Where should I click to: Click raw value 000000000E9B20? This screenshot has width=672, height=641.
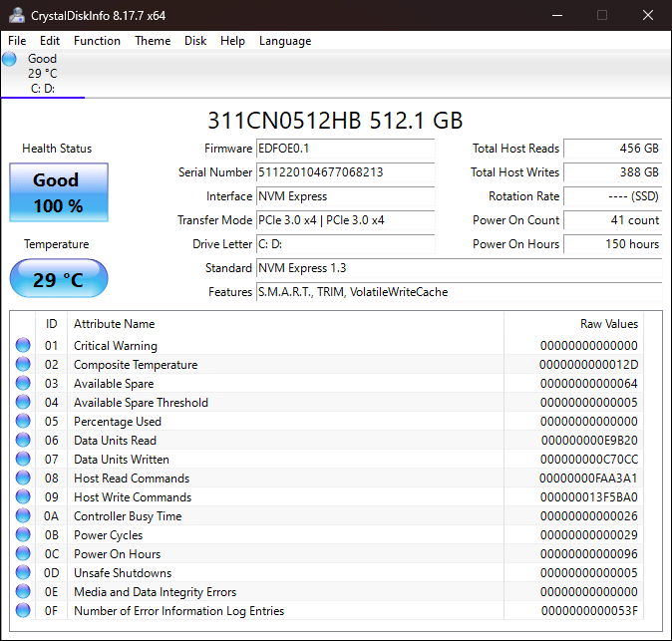[589, 441]
